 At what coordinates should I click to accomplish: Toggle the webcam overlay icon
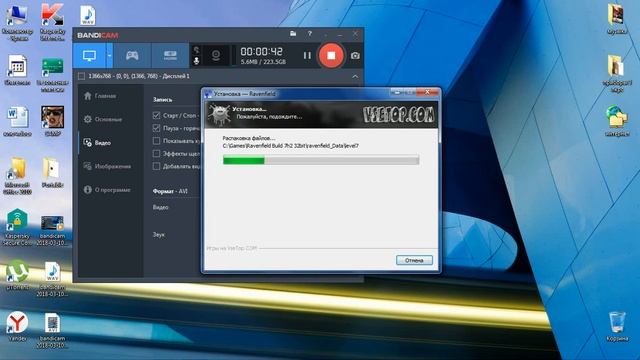pyautogui.click(x=216, y=56)
